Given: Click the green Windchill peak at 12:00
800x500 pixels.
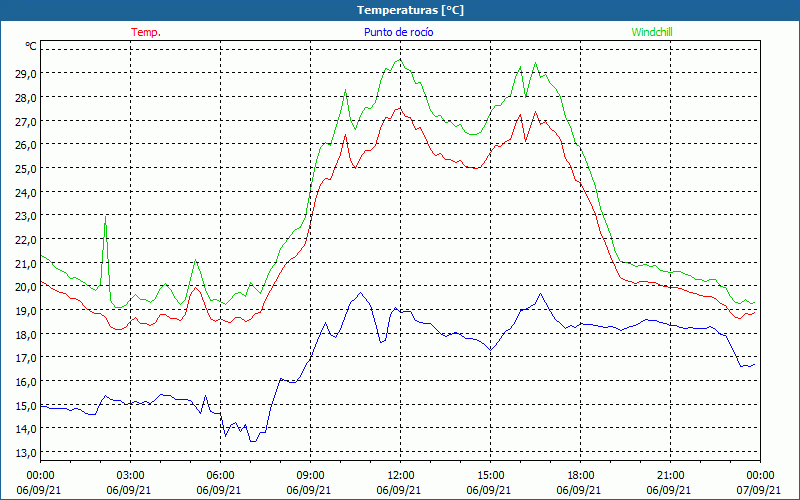Looking at the screenshot, I should [400, 60].
